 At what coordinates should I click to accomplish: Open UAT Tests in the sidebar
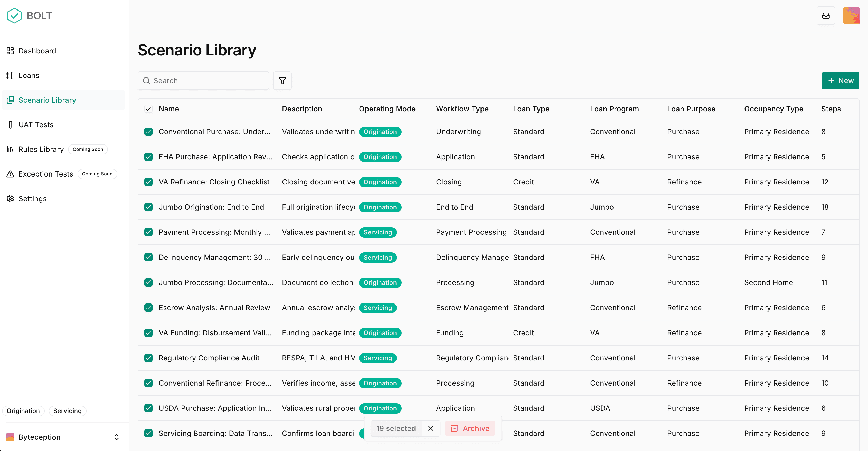pyautogui.click(x=63, y=124)
